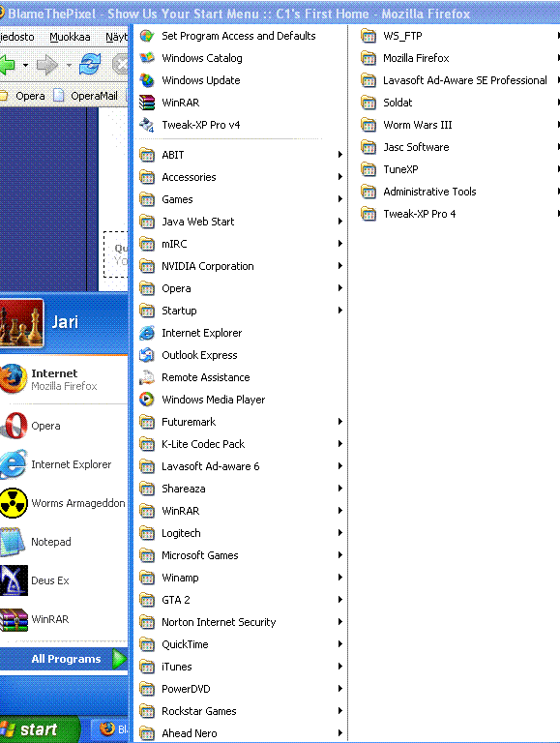Click the Windows start button

(x=38, y=729)
